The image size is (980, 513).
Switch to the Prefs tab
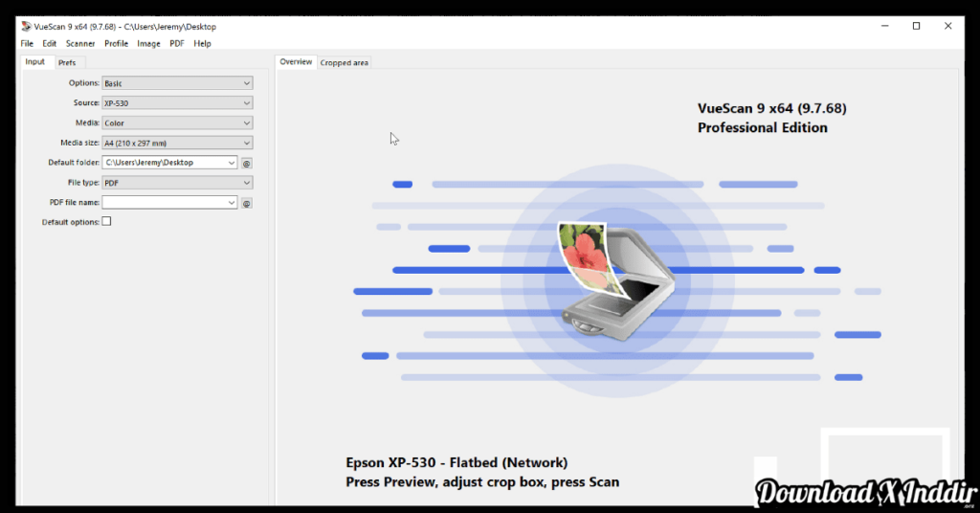67,62
